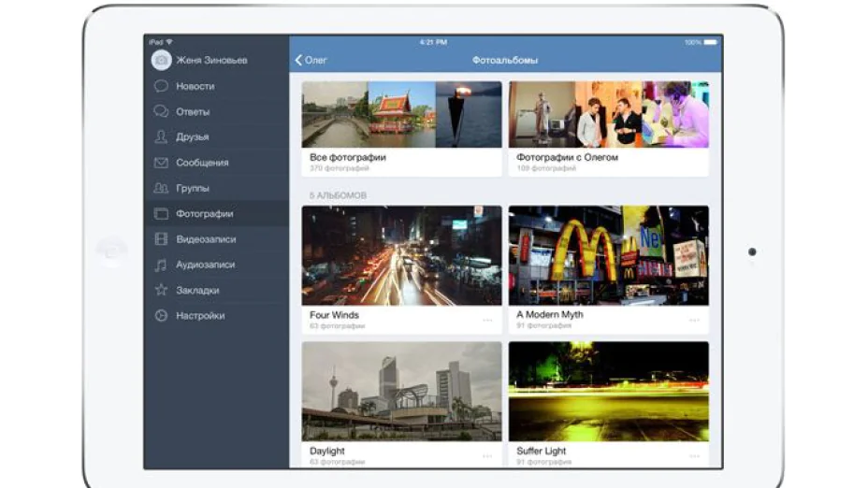This screenshot has width=868, height=488.
Task: Open options dots for A Modern Myth album
Action: click(x=694, y=320)
